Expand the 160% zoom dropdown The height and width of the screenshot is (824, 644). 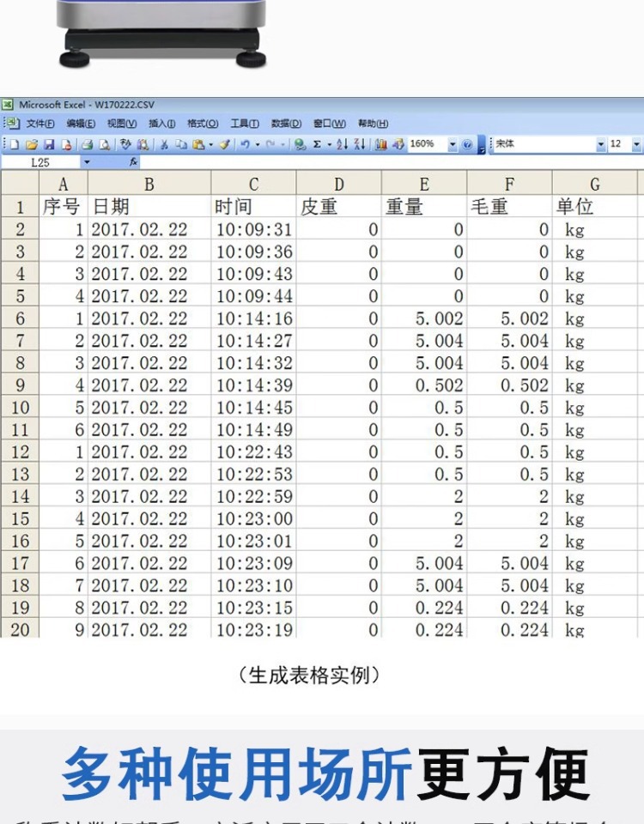453,144
